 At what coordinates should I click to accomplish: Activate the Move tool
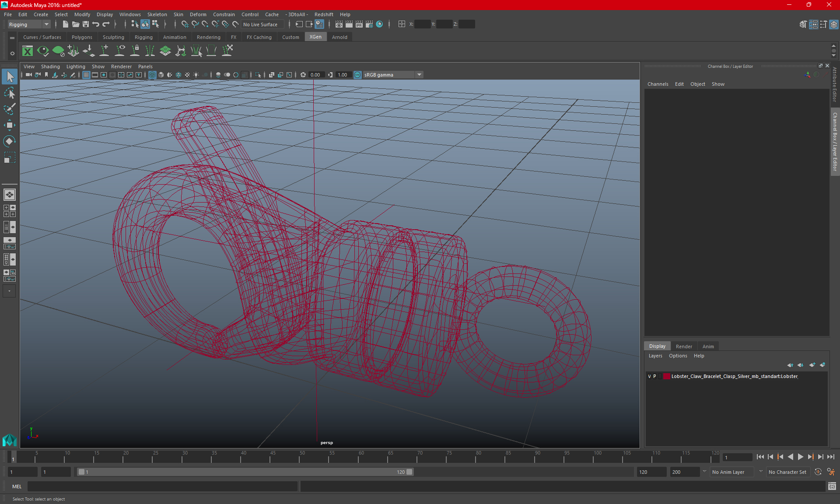pos(9,125)
